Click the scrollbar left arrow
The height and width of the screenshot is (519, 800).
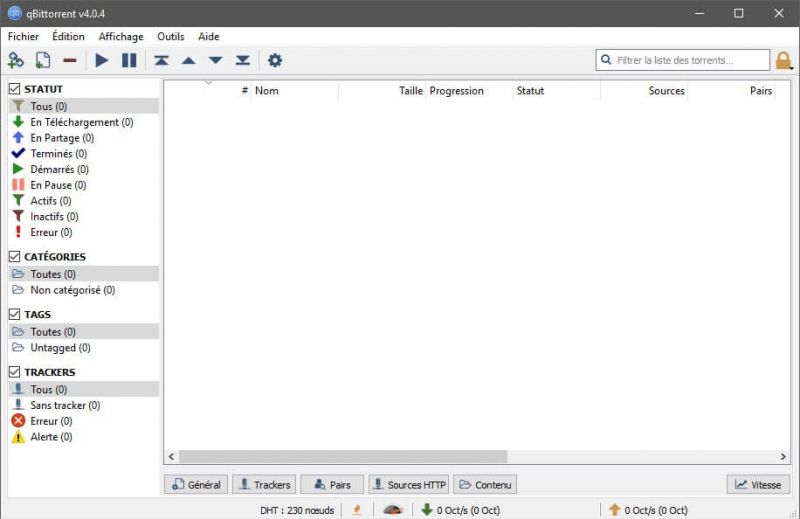click(x=171, y=456)
